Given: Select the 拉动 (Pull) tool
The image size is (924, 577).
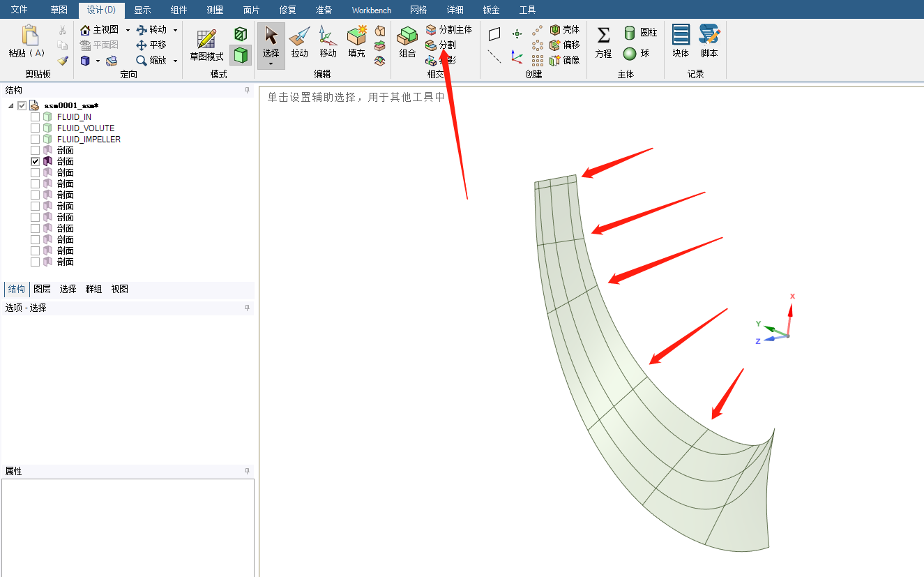Looking at the screenshot, I should (299, 42).
